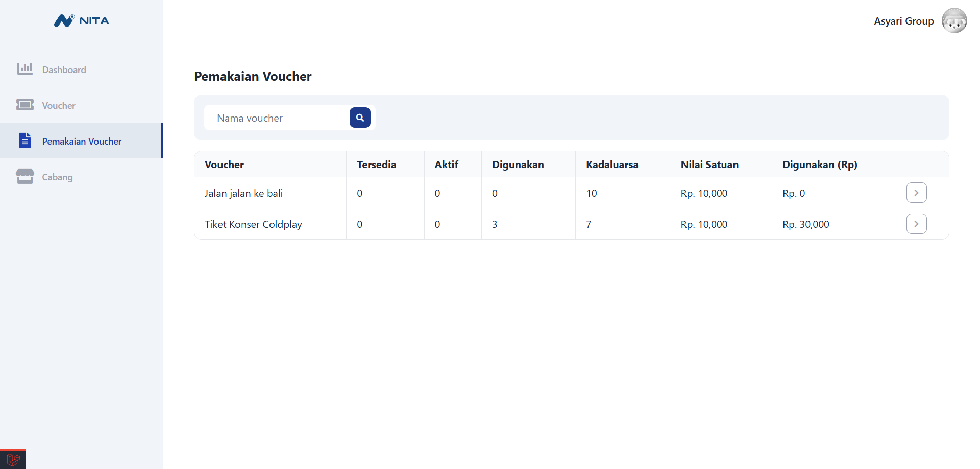This screenshot has width=980, height=469.
Task: Click the Dashboard bar chart icon
Action: click(x=25, y=69)
